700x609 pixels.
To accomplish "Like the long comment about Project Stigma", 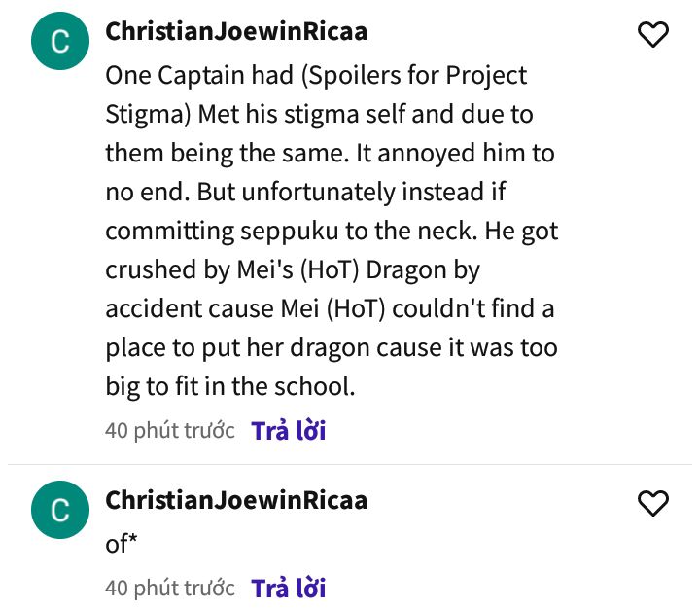I will point(652,34).
